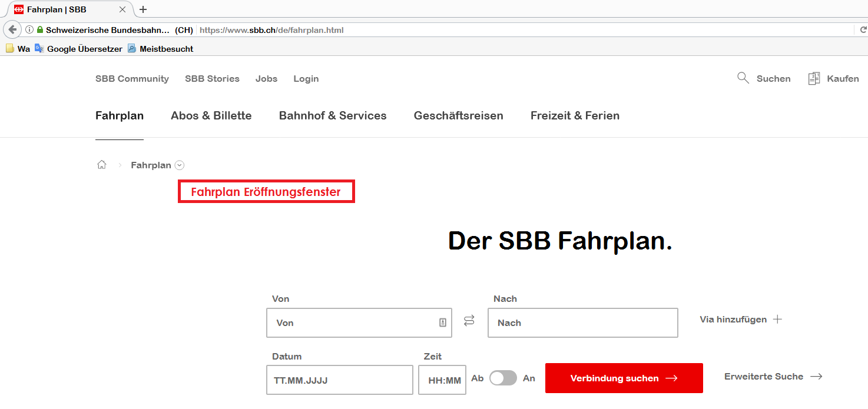
Task: Go to the home breadcrumb icon
Action: [x=102, y=165]
